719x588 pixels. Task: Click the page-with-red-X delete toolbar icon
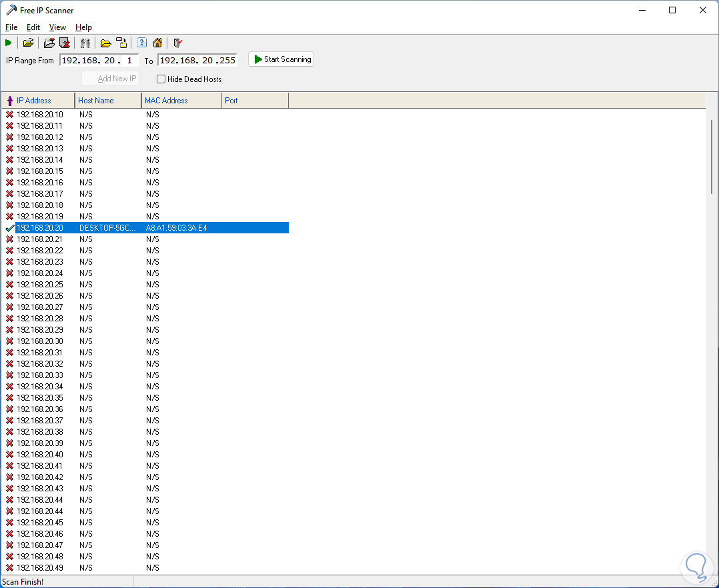click(65, 43)
